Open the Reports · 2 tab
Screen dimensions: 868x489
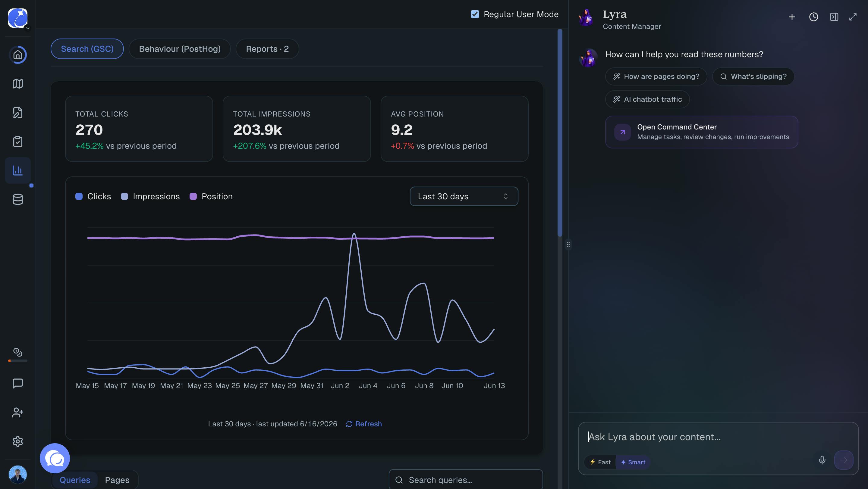point(267,49)
